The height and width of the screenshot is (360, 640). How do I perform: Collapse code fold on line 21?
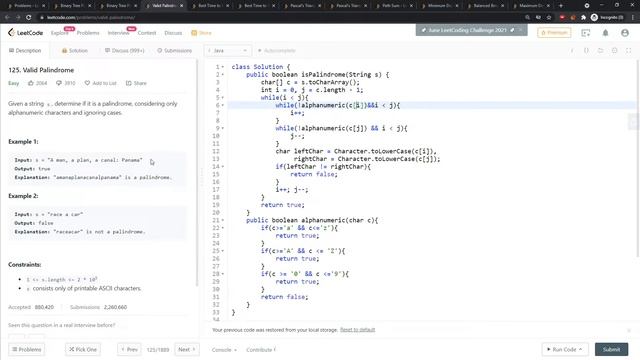[223, 220]
